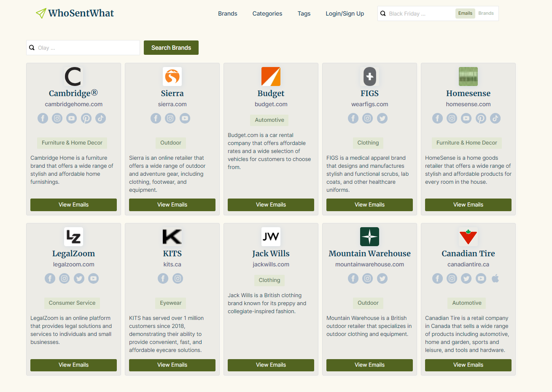Click Jack Wills Clothing tag
The height and width of the screenshot is (392, 552).
click(269, 280)
